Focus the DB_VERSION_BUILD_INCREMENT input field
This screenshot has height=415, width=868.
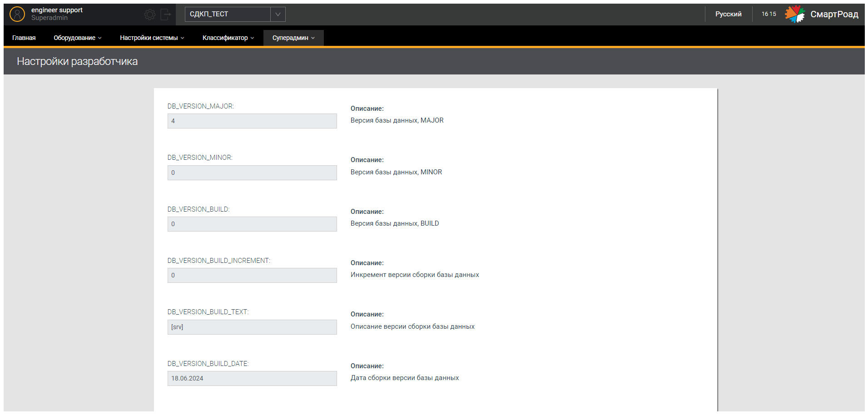252,275
